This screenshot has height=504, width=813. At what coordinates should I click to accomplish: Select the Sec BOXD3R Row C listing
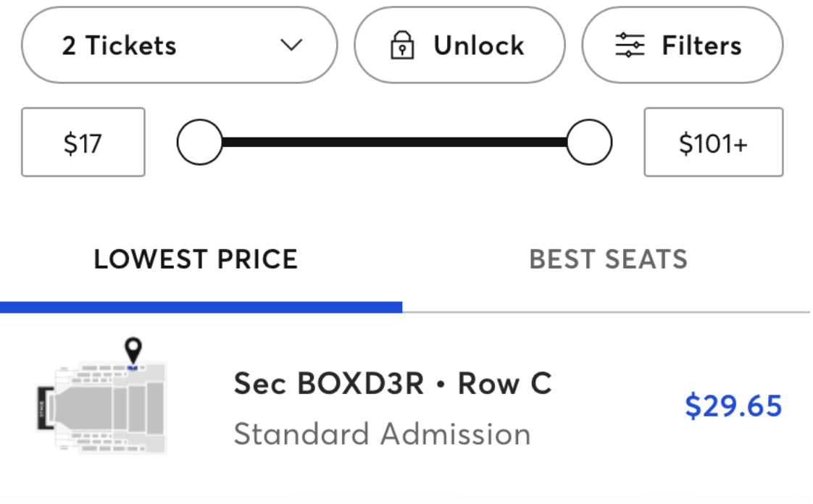[392, 384]
